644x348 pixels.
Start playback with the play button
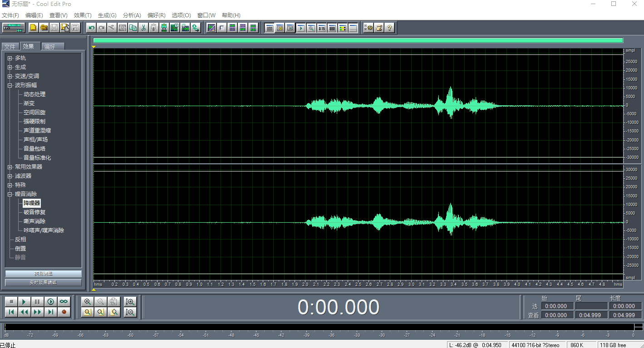[25, 301]
